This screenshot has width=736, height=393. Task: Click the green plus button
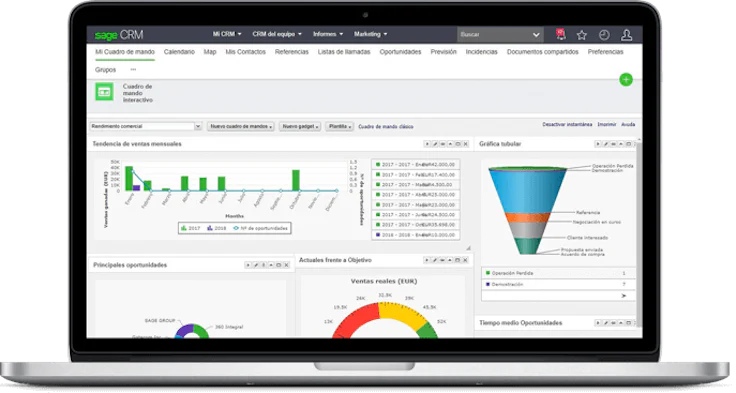pyautogui.click(x=626, y=80)
